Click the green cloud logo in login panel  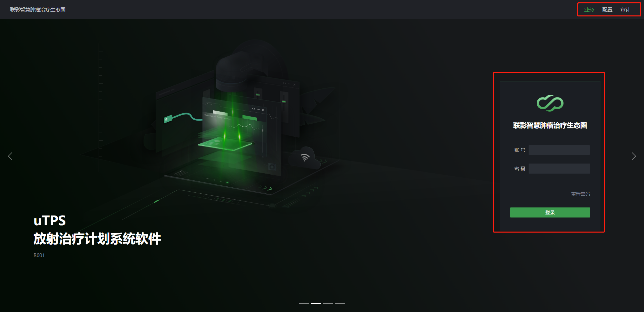[550, 103]
